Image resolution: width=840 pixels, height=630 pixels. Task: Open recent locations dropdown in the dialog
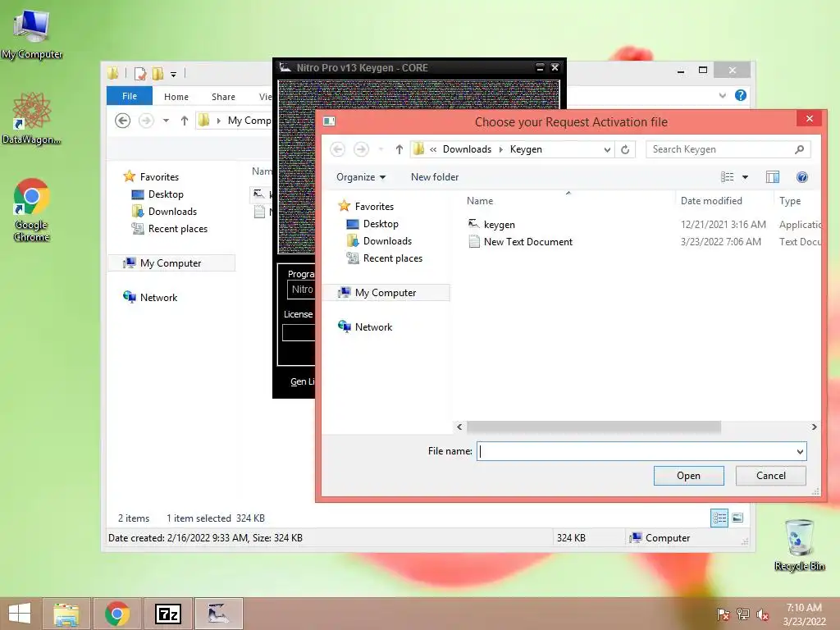(381, 149)
